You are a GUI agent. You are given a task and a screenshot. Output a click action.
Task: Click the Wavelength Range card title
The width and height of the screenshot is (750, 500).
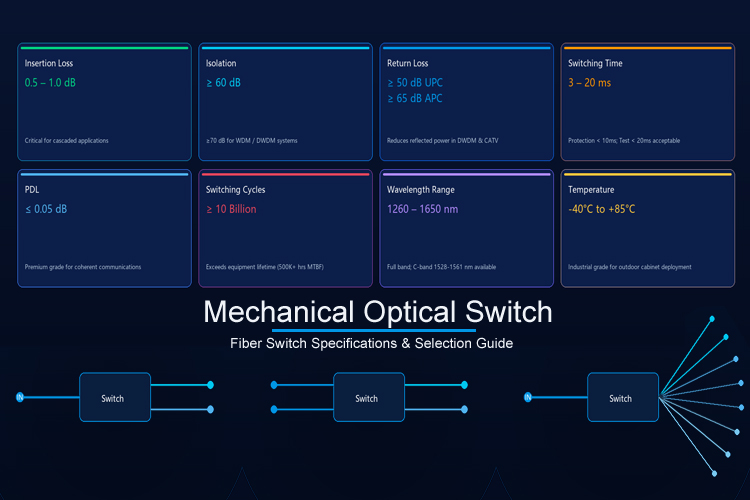coord(420,189)
